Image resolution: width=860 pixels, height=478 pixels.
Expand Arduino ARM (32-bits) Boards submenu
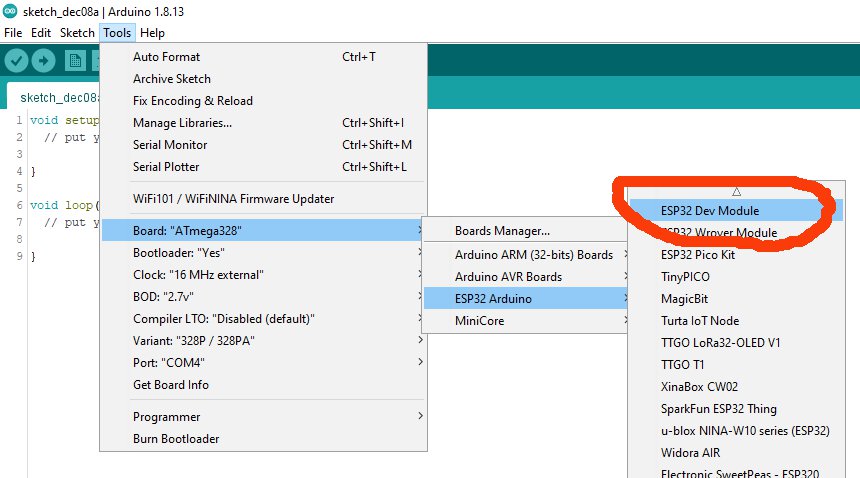pyautogui.click(x=525, y=254)
